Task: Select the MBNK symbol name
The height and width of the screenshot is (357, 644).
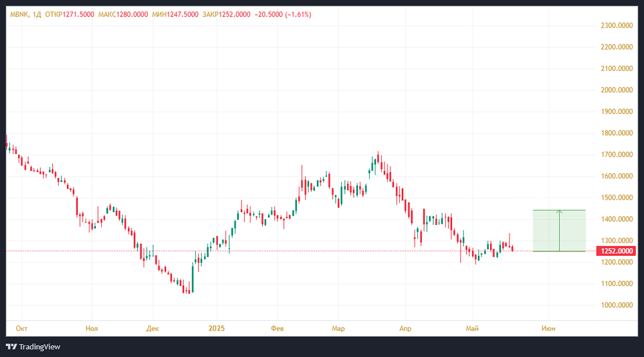Action: [19, 14]
